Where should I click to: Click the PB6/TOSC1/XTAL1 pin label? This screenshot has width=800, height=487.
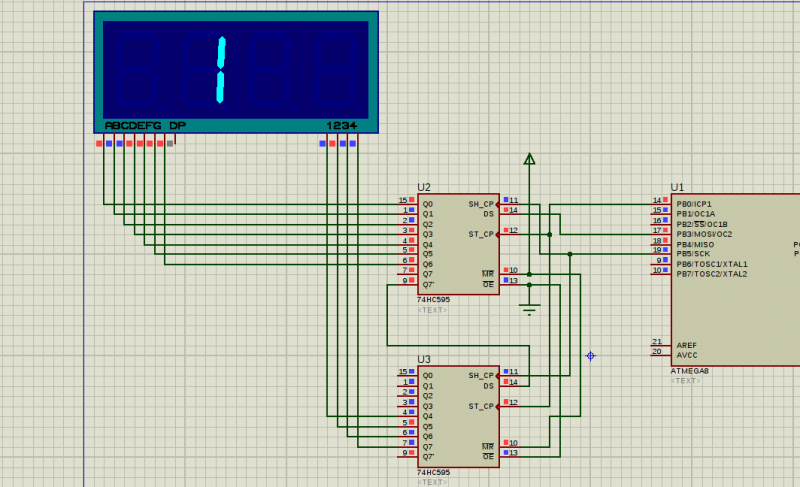tap(712, 264)
